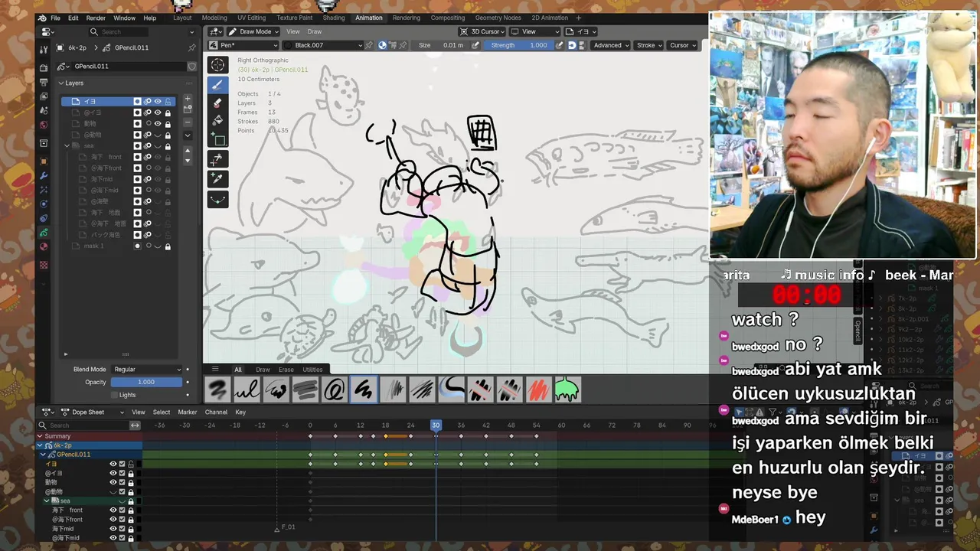This screenshot has height=551, width=980.
Task: Toggle pin icon in properties header
Action: pos(191,47)
